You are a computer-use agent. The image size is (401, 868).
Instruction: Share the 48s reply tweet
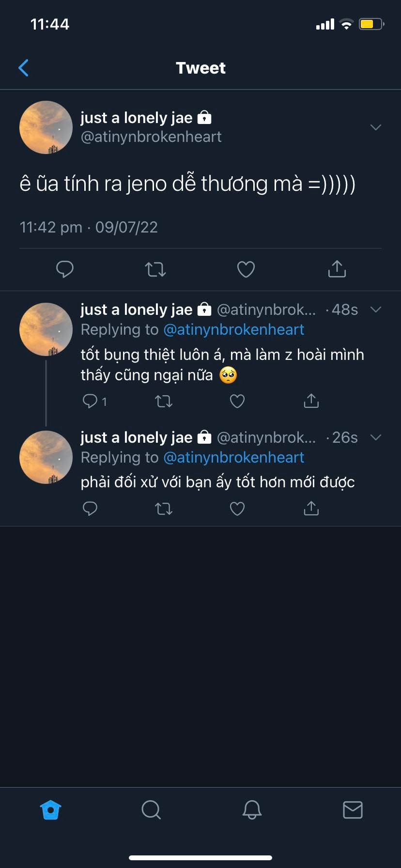311,401
